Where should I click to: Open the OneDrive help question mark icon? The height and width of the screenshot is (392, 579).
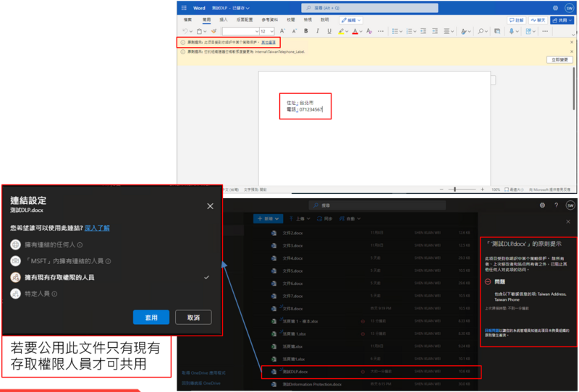click(x=556, y=205)
